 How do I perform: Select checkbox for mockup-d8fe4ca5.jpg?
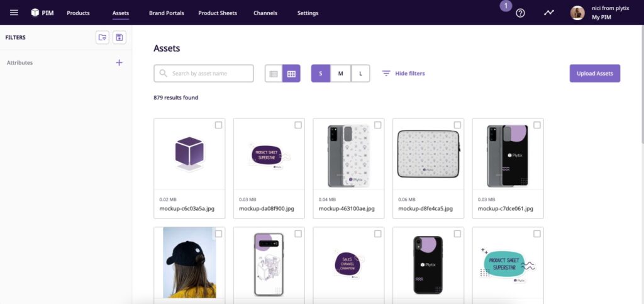coord(457,125)
